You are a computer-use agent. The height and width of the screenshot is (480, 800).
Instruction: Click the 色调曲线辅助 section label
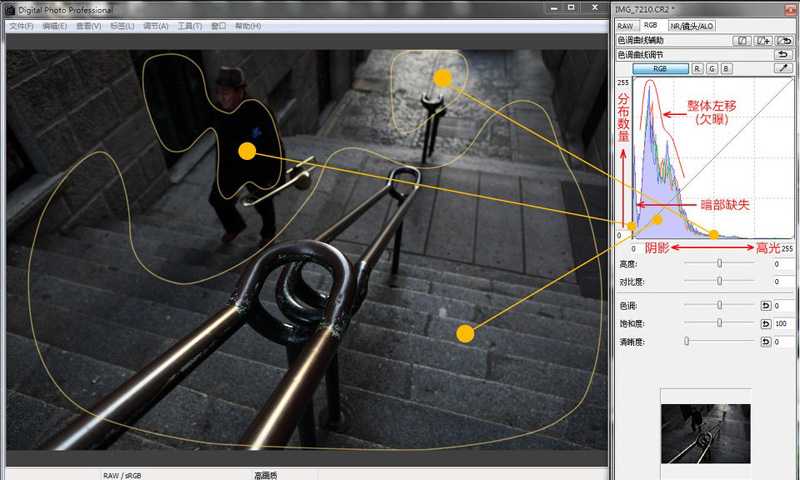coord(640,40)
